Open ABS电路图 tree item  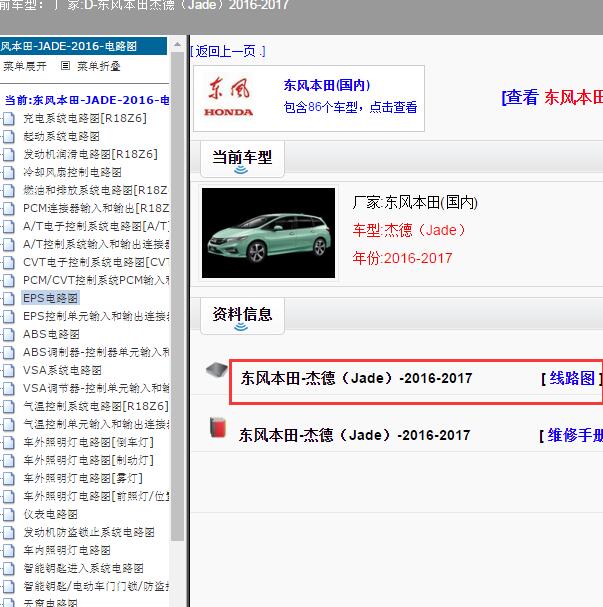click(x=51, y=334)
